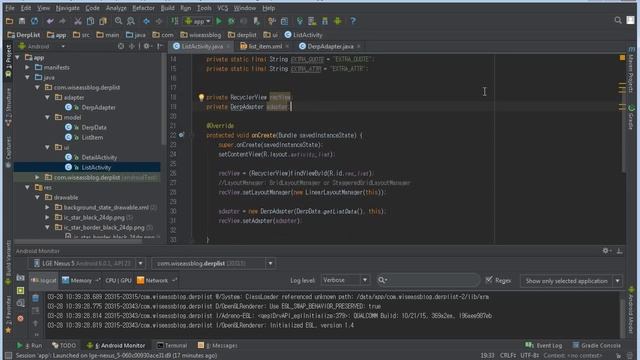Click the Make Project icon

pyautogui.click(x=175, y=21)
